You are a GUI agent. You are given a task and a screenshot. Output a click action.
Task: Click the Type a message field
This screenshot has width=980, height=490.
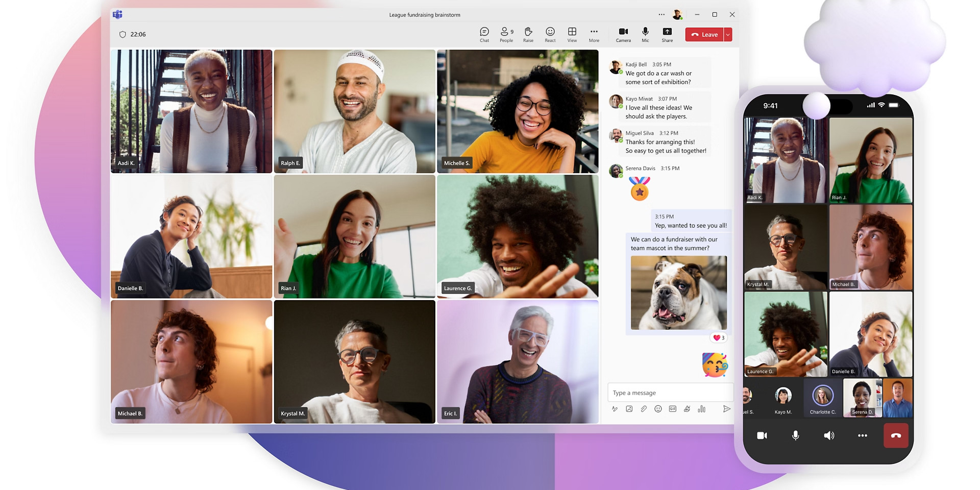pyautogui.click(x=670, y=393)
